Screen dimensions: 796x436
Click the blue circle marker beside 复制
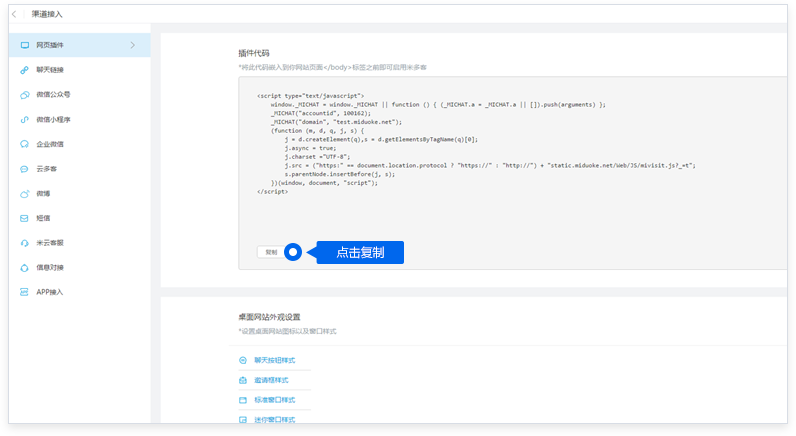(293, 252)
